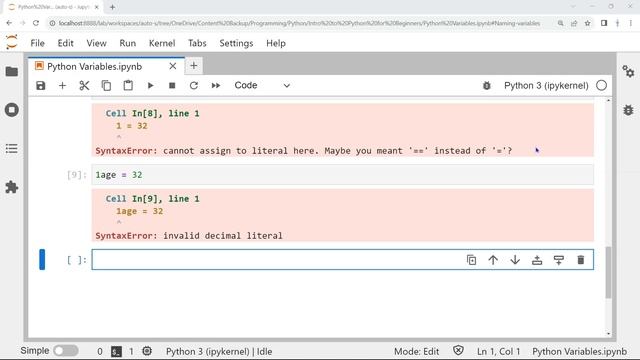Interrupt the kernel with stop icon
The image size is (640, 360).
(x=172, y=85)
